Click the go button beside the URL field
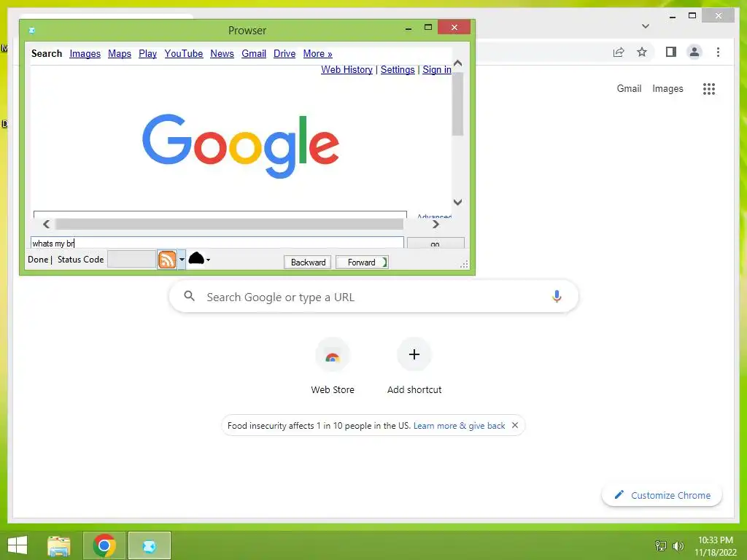 [436, 243]
